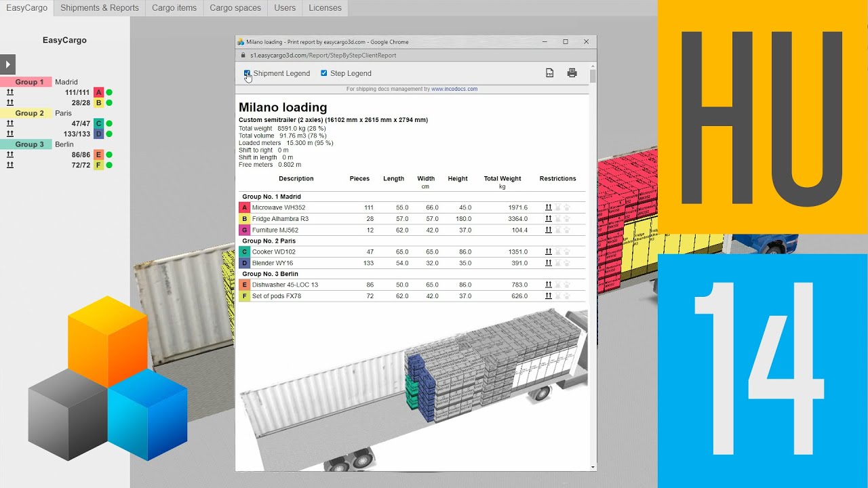Click Chrome page icon in window title bar

tap(241, 41)
